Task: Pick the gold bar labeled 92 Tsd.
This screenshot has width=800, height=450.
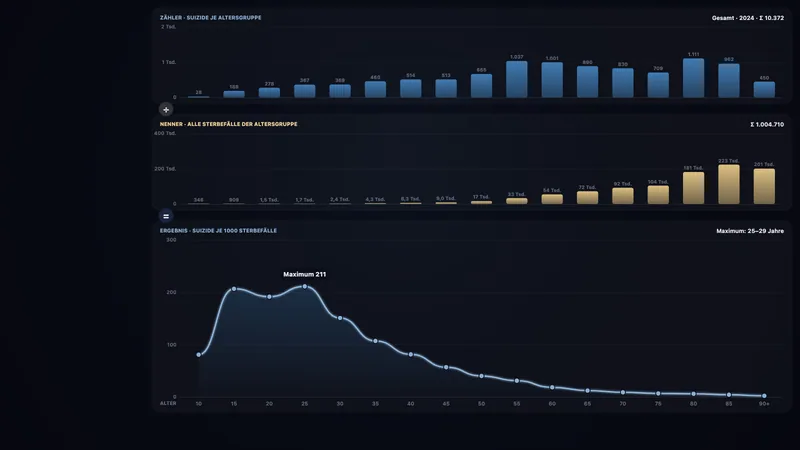Action: point(623,196)
